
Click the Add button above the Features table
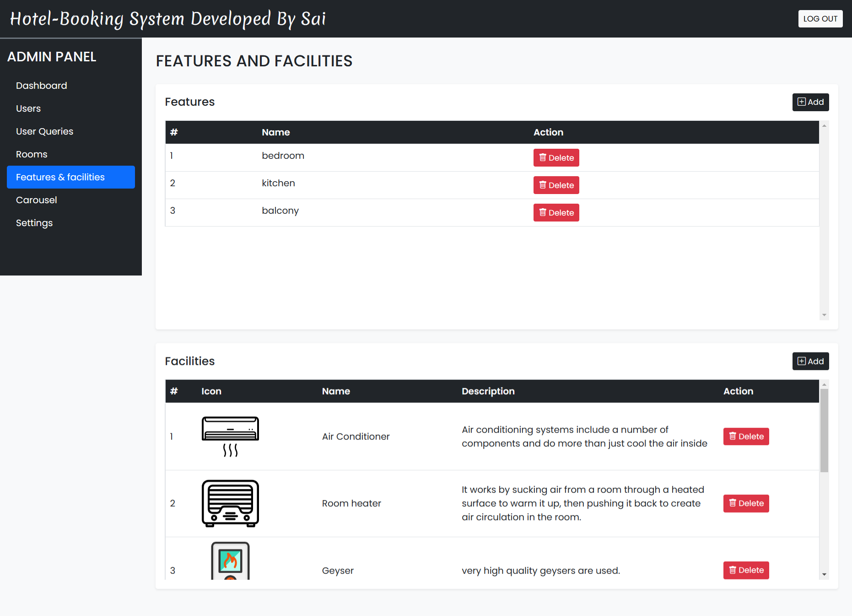pyautogui.click(x=810, y=102)
